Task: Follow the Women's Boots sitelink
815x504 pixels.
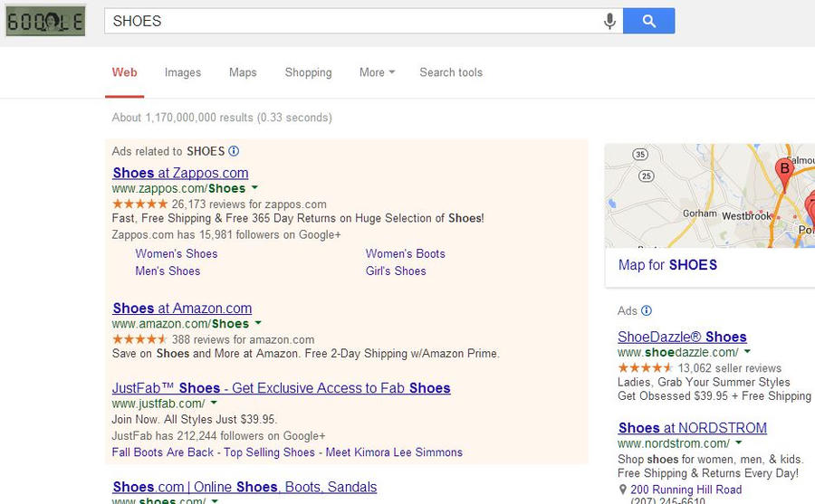Action: pyautogui.click(x=405, y=253)
